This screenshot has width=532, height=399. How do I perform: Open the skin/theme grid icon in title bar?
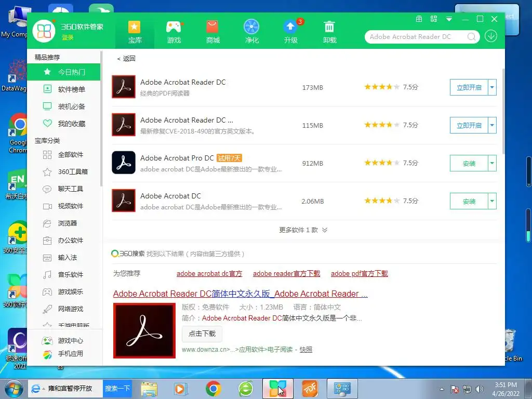pyautogui.click(x=419, y=19)
